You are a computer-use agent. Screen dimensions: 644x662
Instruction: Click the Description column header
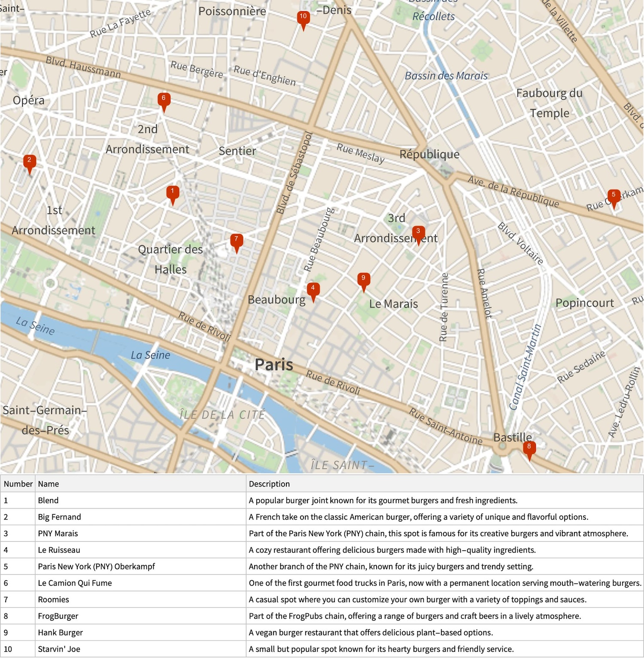269,484
